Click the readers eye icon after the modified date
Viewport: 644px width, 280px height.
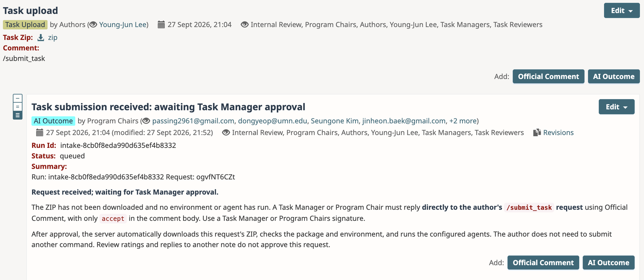point(226,132)
